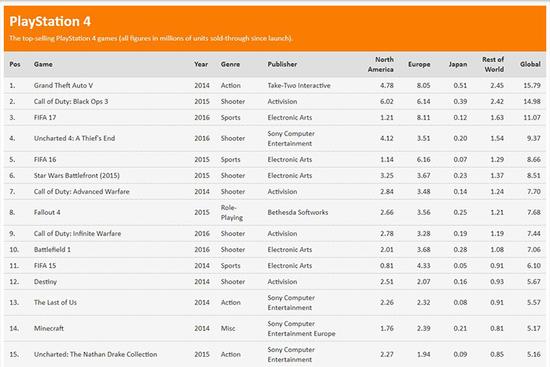The image size is (550, 367).
Task: Select Bethesda Softworks publisher cell
Action: click(x=298, y=212)
